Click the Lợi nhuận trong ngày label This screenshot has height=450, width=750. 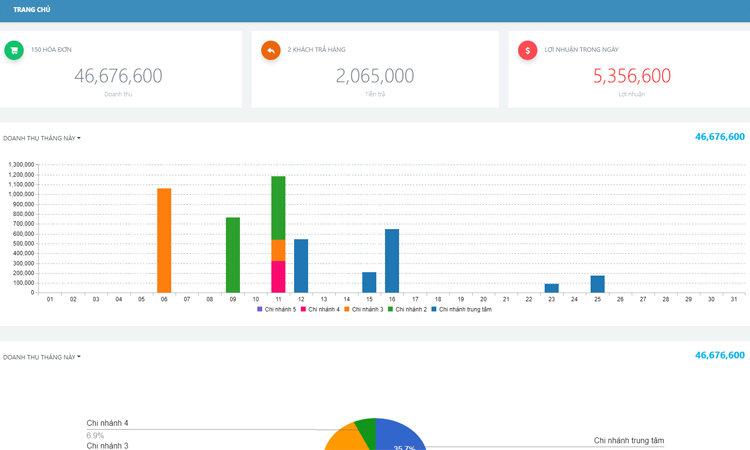(x=581, y=50)
